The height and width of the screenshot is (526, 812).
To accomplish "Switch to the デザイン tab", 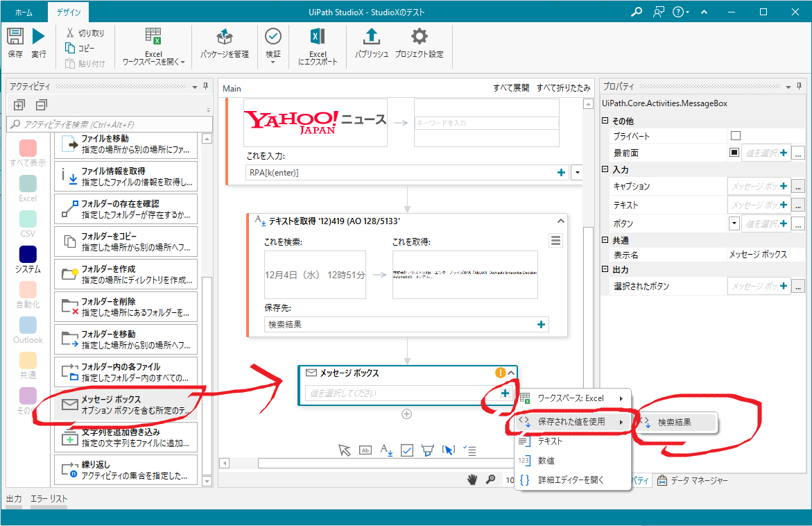I will [69, 12].
